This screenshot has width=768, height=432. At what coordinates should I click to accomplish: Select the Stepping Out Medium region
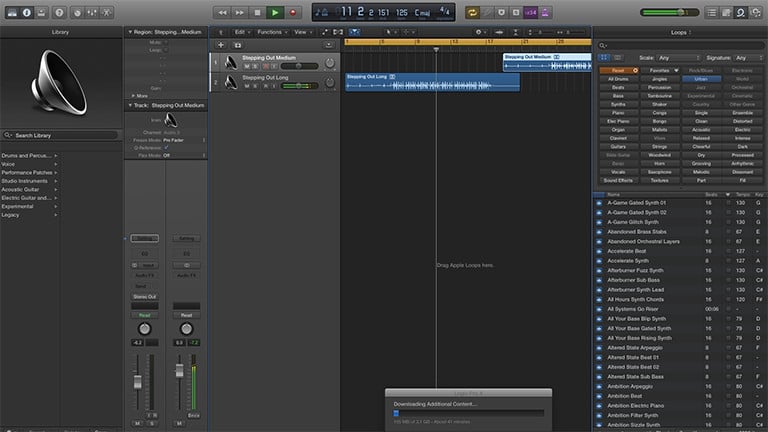[547, 62]
